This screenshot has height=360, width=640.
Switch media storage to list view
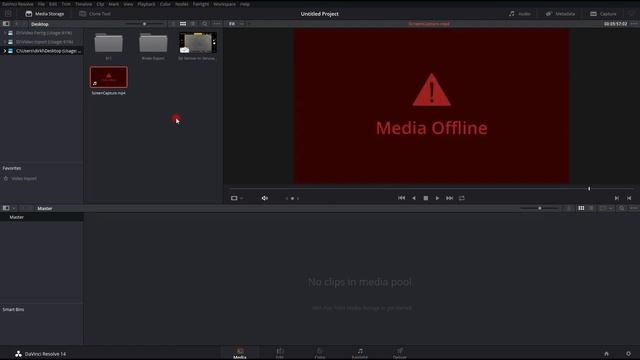[x=193, y=24]
